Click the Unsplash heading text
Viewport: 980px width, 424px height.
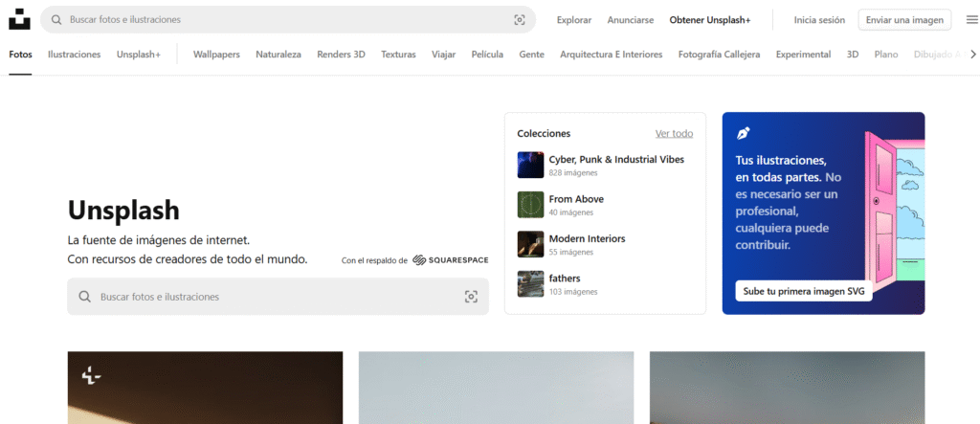[x=123, y=211]
